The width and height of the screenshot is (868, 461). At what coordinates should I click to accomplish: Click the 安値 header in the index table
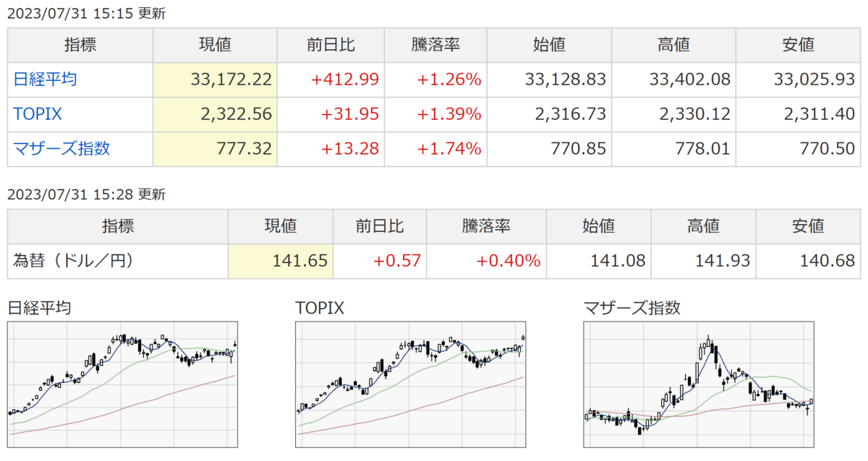(799, 45)
